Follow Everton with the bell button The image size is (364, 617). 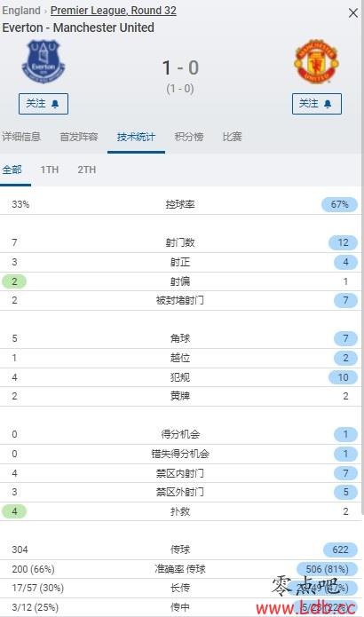tap(44, 104)
